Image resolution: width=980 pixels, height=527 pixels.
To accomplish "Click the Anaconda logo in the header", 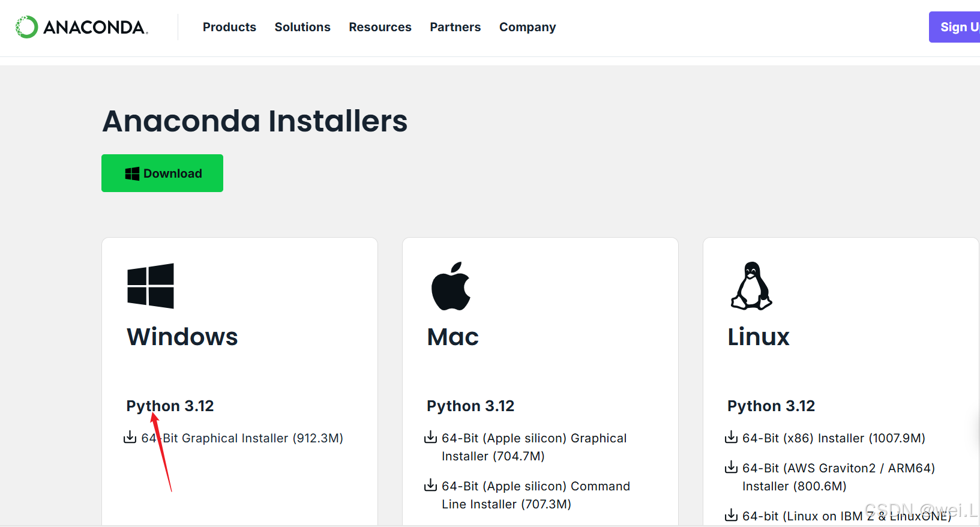I will pyautogui.click(x=82, y=27).
